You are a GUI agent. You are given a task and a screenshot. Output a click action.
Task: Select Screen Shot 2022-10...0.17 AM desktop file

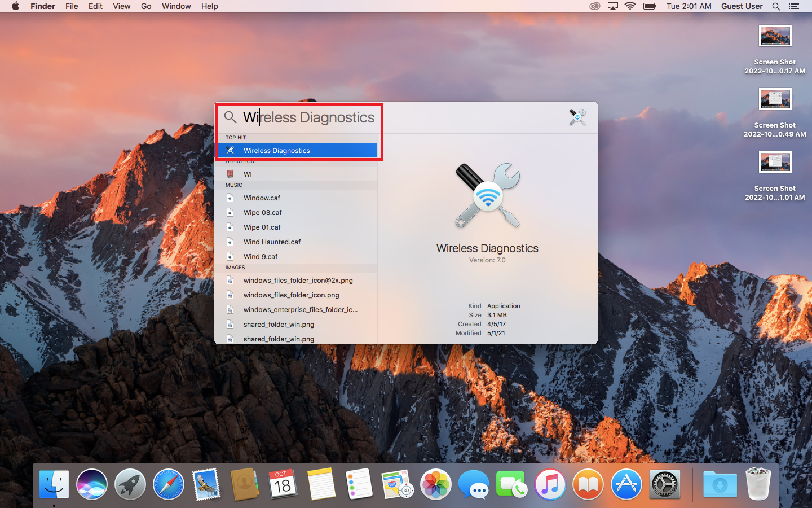click(775, 50)
